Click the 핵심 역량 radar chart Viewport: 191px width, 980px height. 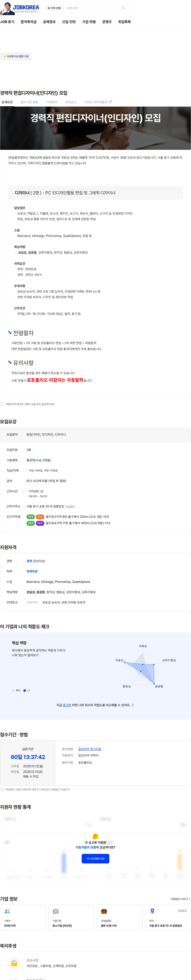click(x=143, y=666)
